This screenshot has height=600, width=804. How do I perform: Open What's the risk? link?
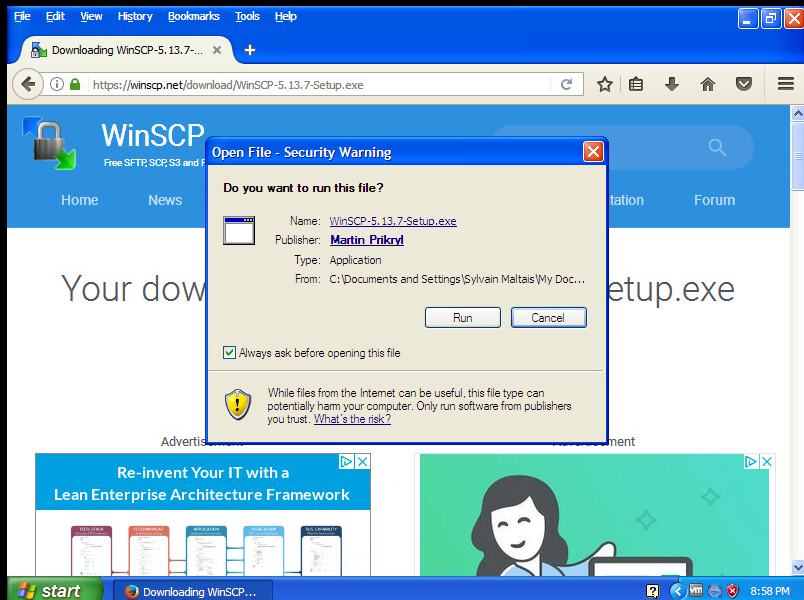pos(352,419)
